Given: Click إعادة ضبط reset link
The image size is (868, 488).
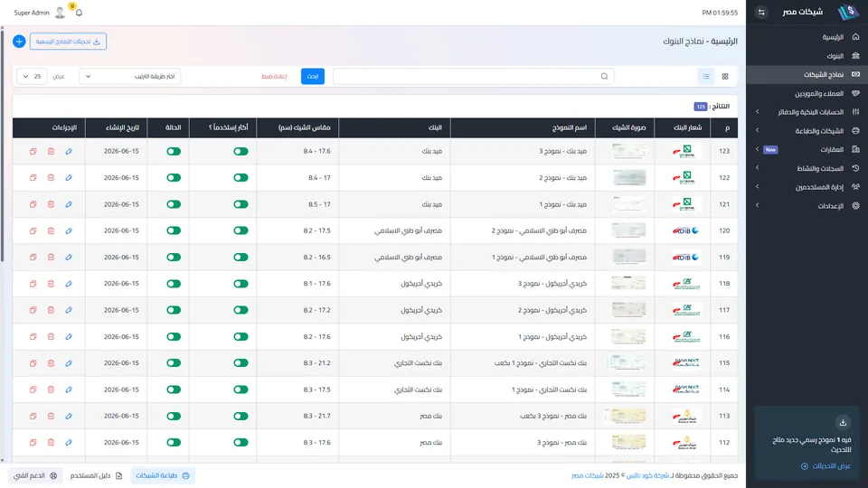Looking at the screenshot, I should [274, 76].
